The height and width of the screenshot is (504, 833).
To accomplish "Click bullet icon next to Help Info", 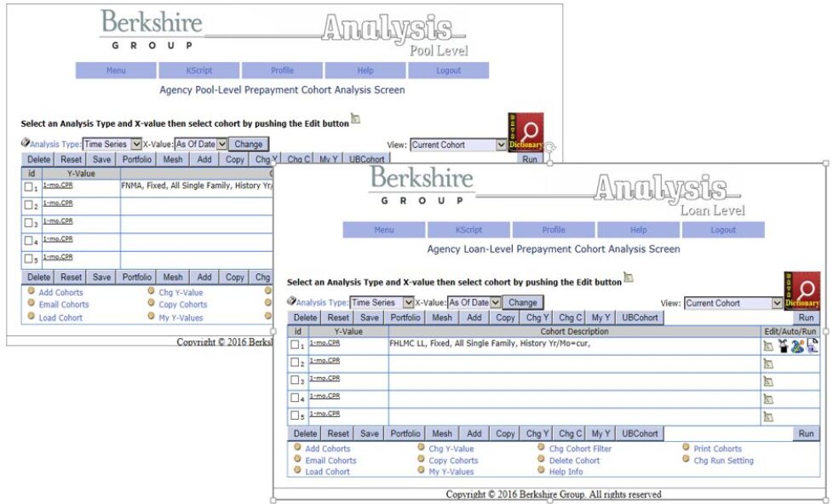I will tap(542, 470).
